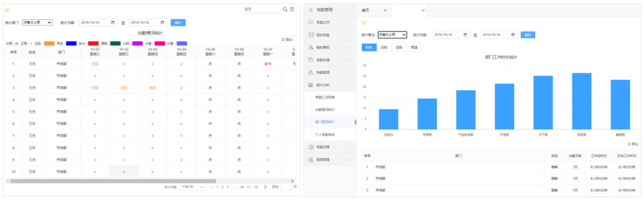Select the 时长 chart tab

coord(369,47)
